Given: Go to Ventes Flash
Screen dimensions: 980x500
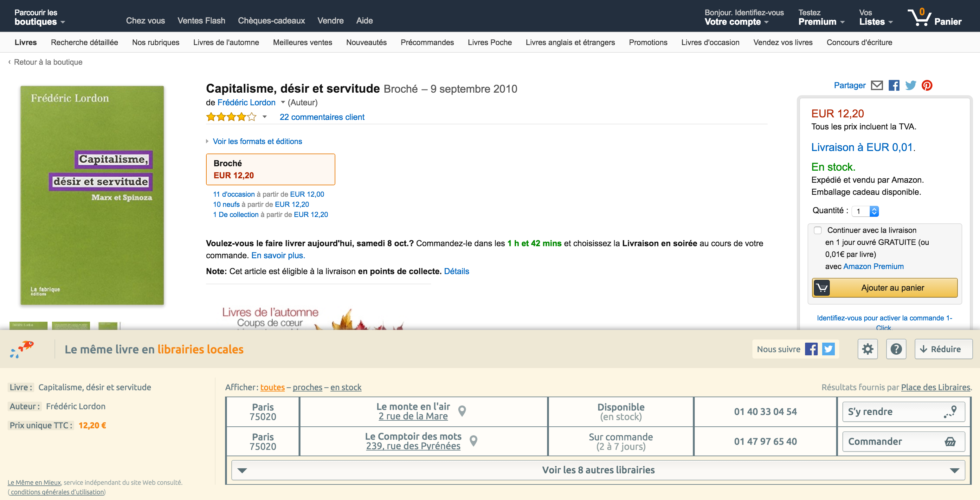Looking at the screenshot, I should (201, 21).
